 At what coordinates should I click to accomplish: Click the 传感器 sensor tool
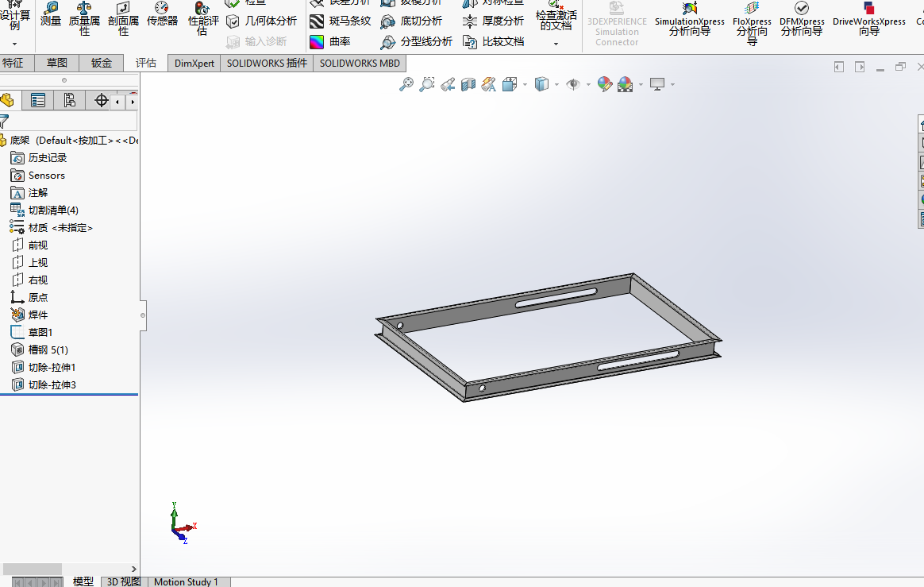pyautogui.click(x=162, y=14)
